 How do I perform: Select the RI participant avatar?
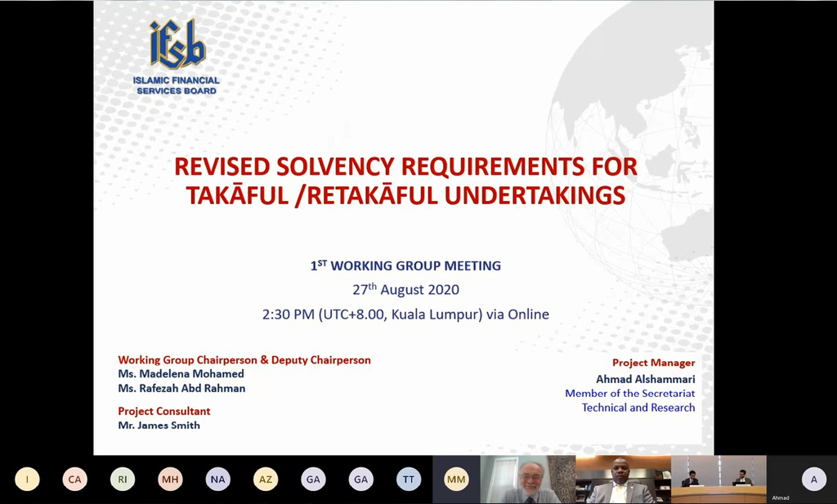click(123, 479)
